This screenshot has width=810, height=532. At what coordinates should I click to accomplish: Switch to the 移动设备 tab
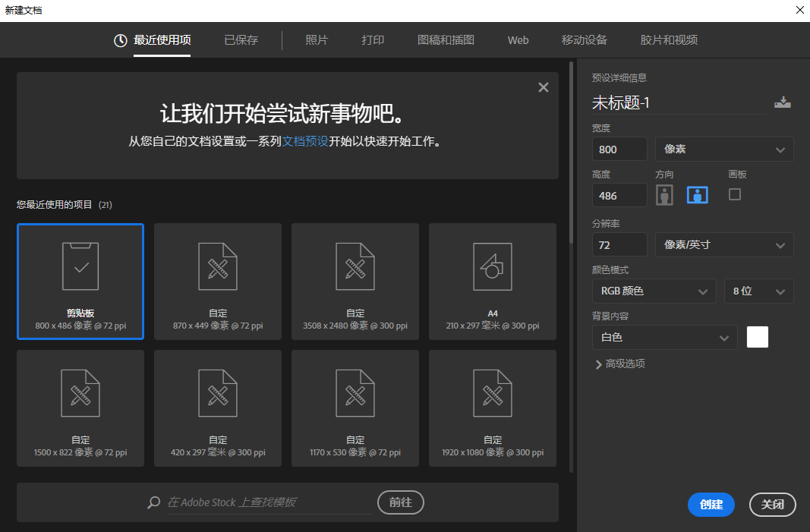pyautogui.click(x=585, y=40)
